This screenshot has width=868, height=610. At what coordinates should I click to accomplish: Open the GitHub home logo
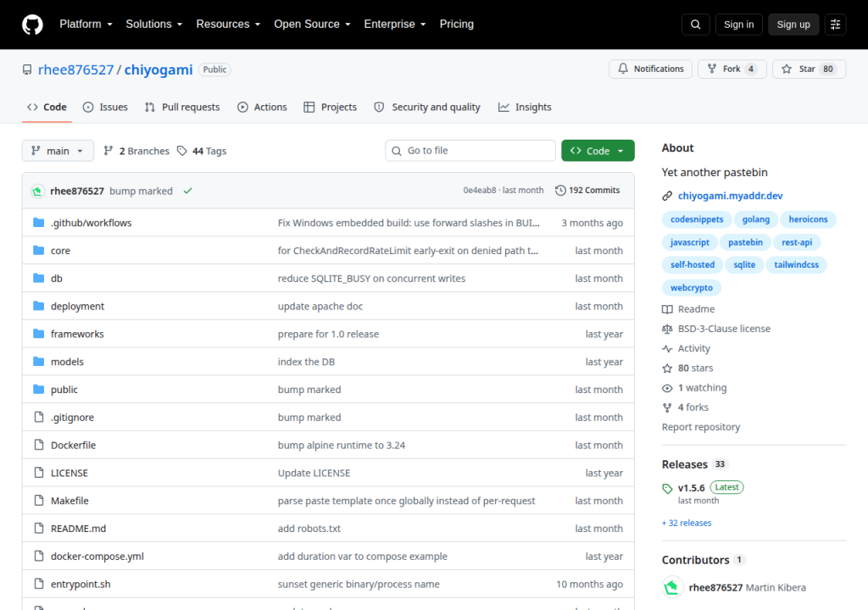coord(32,25)
